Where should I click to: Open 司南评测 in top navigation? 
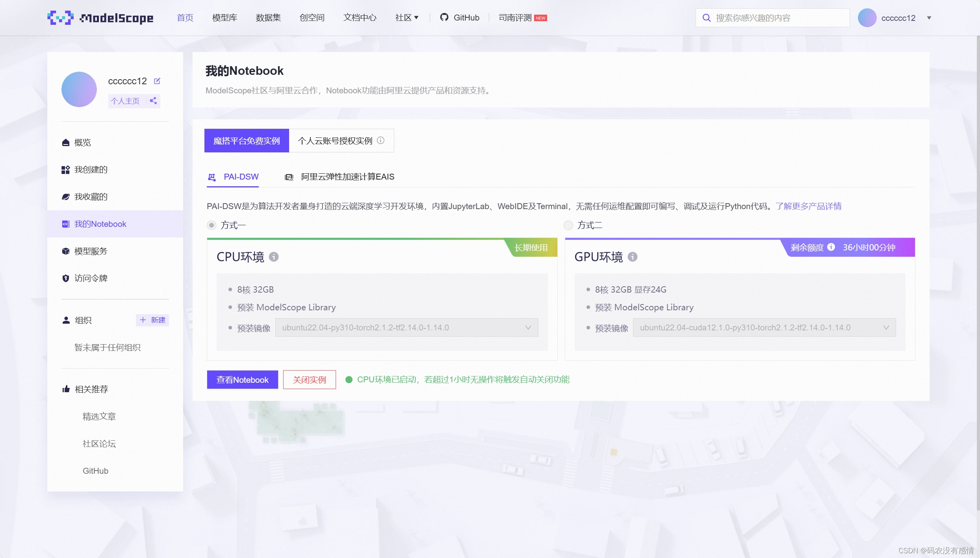click(515, 18)
